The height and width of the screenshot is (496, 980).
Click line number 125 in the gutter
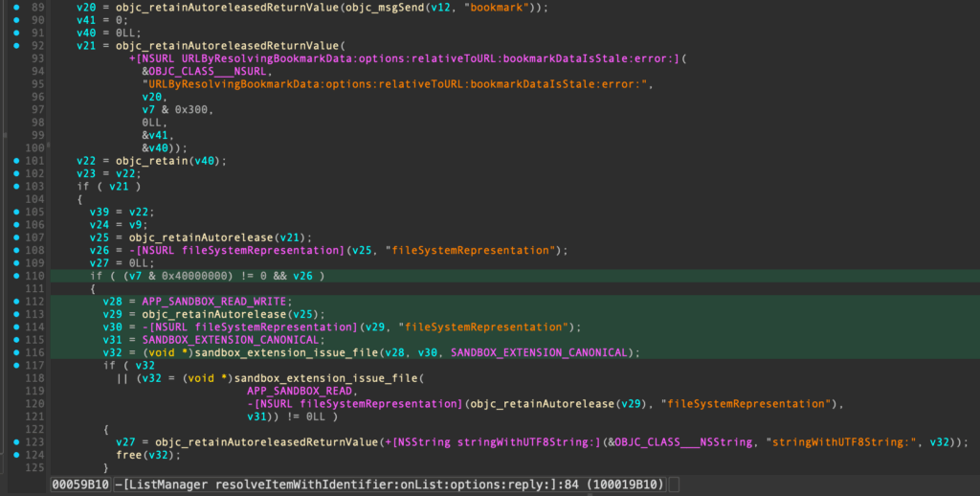(x=35, y=468)
